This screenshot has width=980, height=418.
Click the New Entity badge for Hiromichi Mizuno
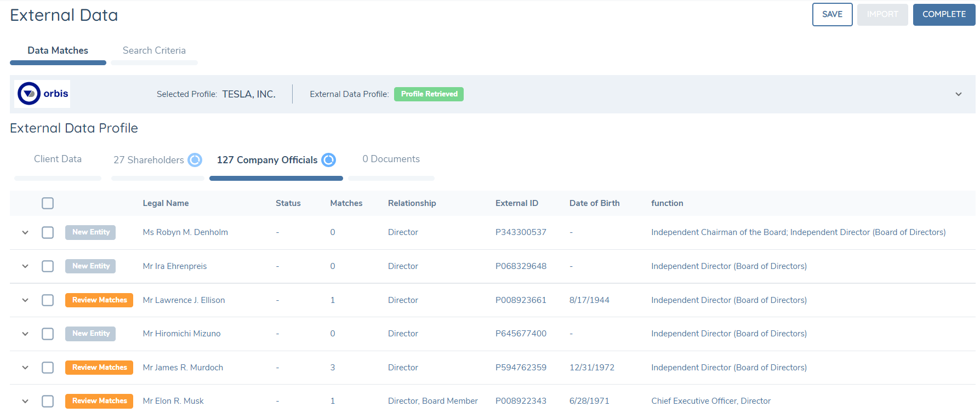pos(90,334)
